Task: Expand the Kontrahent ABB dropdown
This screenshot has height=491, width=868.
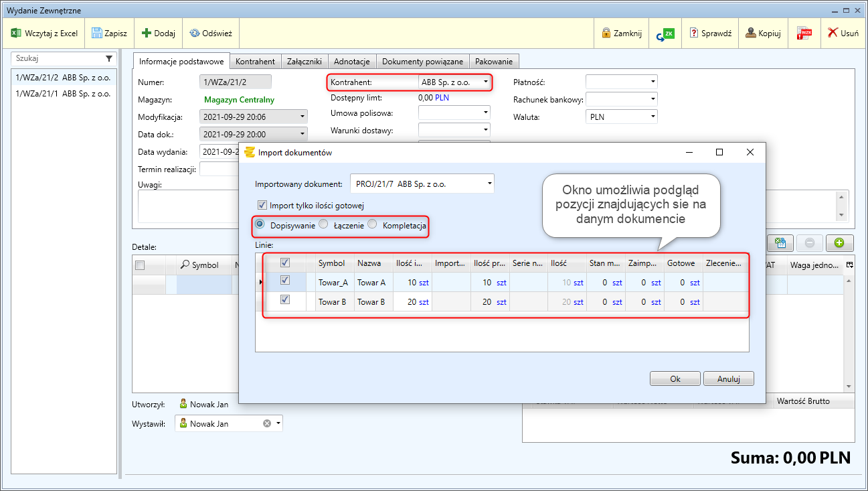Action: (486, 82)
